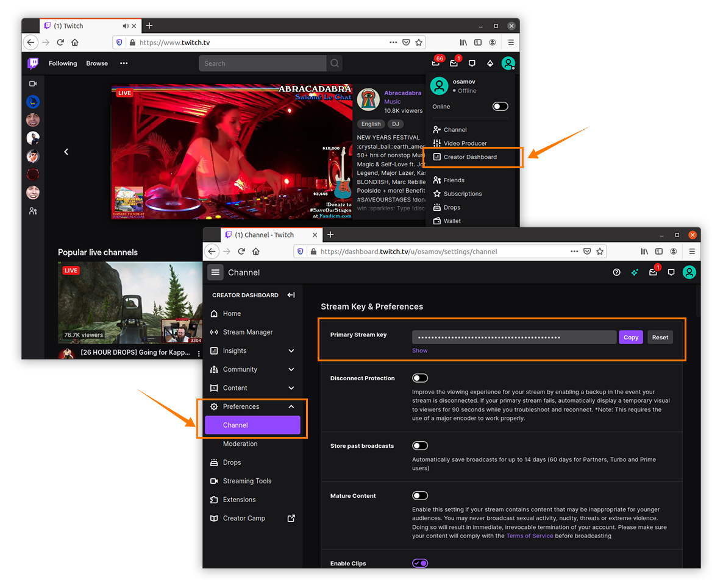The image size is (723, 588).
Task: Open inbox notifications in the Twitch home window
Action: click(x=454, y=63)
